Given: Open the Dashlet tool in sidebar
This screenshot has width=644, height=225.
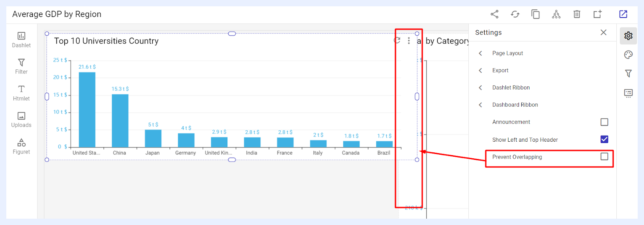Looking at the screenshot, I should tap(21, 40).
